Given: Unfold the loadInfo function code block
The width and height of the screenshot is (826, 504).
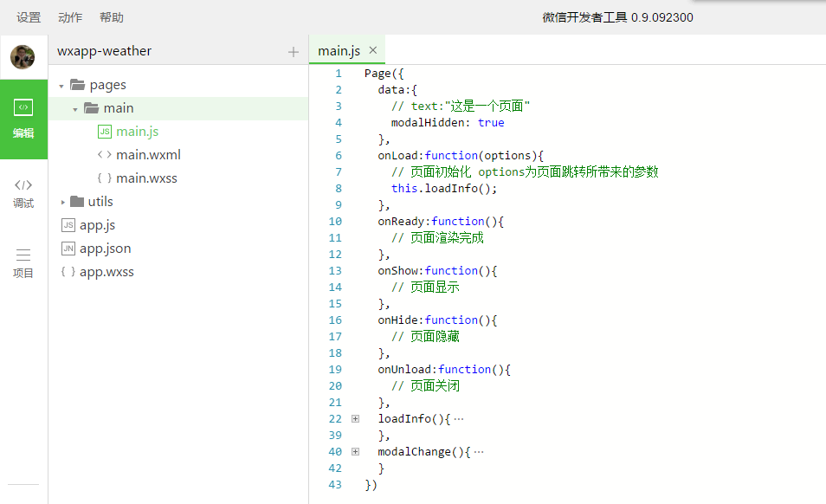Looking at the screenshot, I should coord(356,419).
